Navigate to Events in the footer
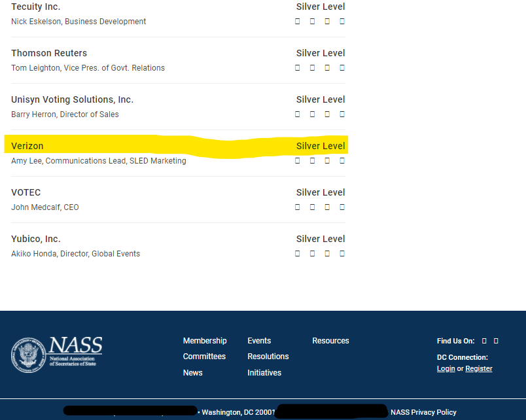526x420 pixels. pos(259,340)
